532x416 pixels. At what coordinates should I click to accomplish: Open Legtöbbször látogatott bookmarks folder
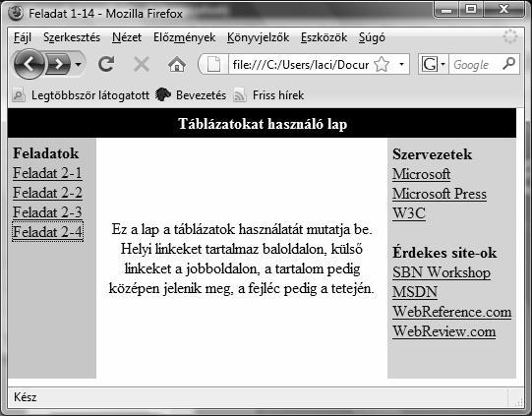click(x=81, y=95)
